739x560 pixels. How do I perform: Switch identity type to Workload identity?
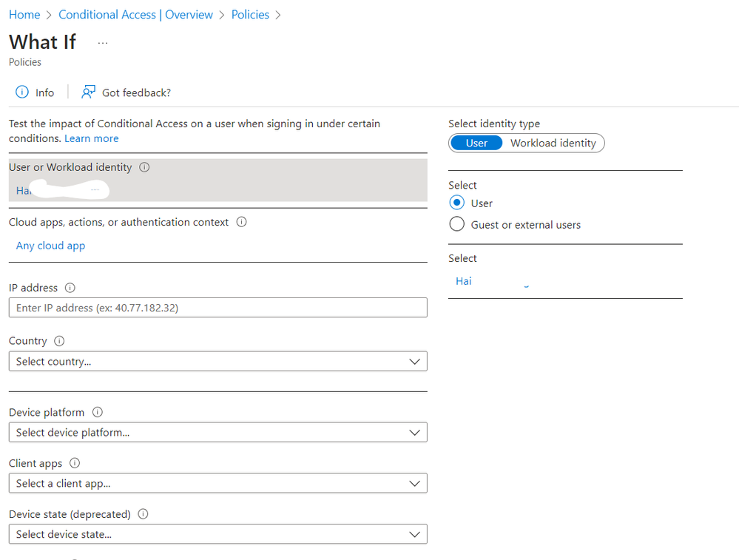[553, 144]
